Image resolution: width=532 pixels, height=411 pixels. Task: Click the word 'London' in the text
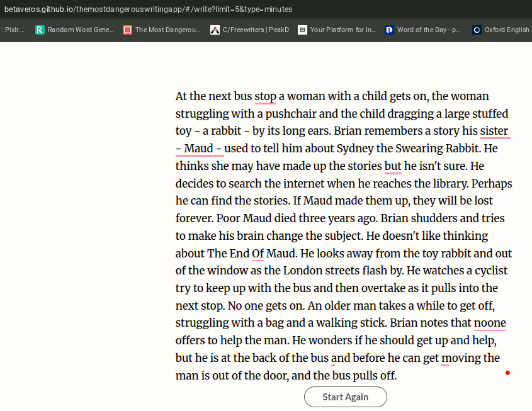point(303,271)
